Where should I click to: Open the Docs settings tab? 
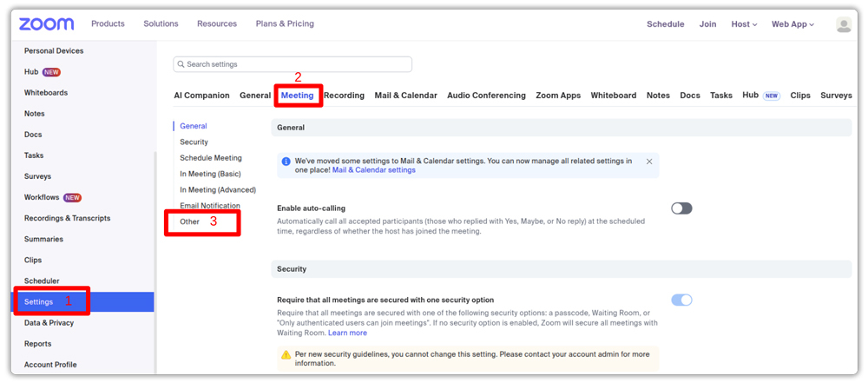point(690,96)
